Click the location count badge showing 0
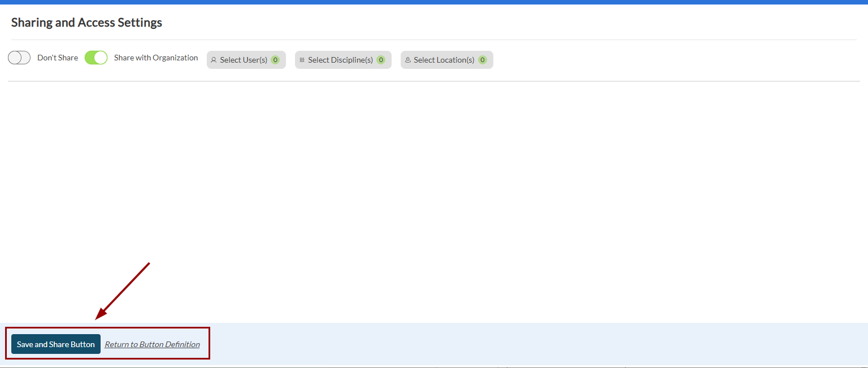The height and width of the screenshot is (368, 868). tap(483, 60)
